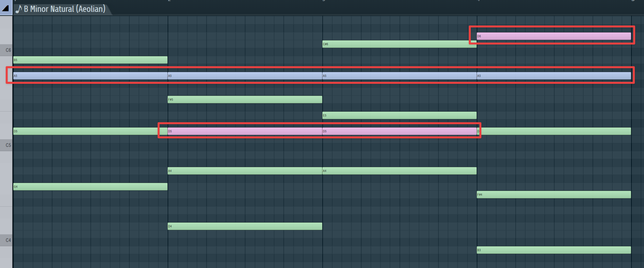Select the E5 note
Image resolution: width=644 pixels, height=268 pixels.
pos(399,116)
